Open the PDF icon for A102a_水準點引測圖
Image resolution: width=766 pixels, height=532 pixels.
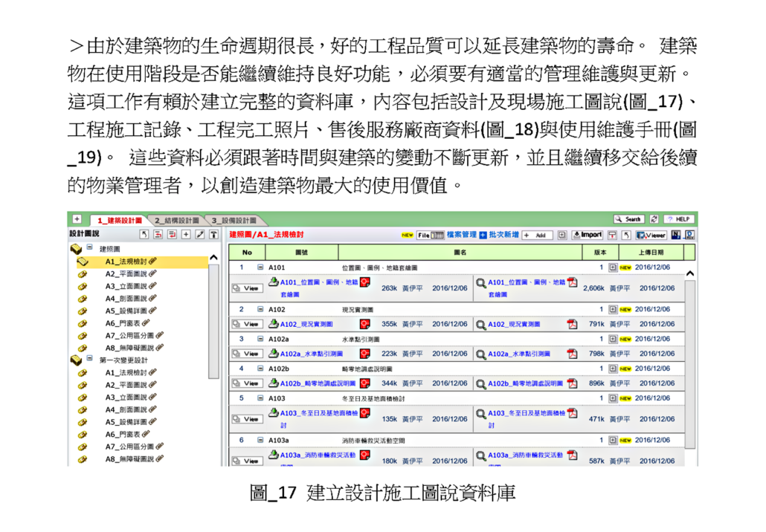572,354
